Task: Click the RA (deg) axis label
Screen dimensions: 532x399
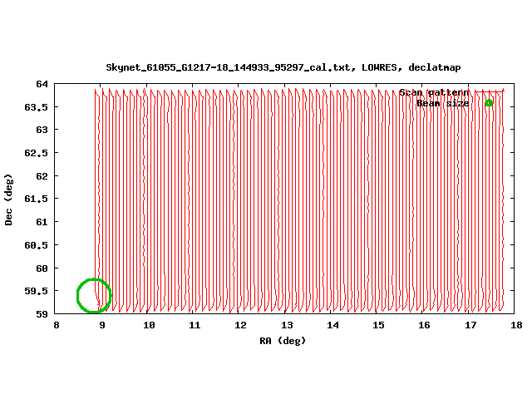Action: point(283,340)
